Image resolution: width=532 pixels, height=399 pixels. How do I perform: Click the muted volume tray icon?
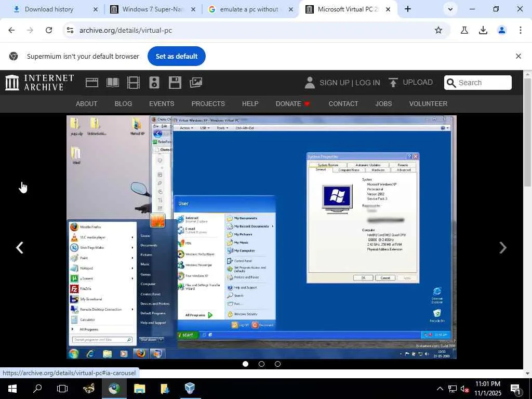coord(464,389)
